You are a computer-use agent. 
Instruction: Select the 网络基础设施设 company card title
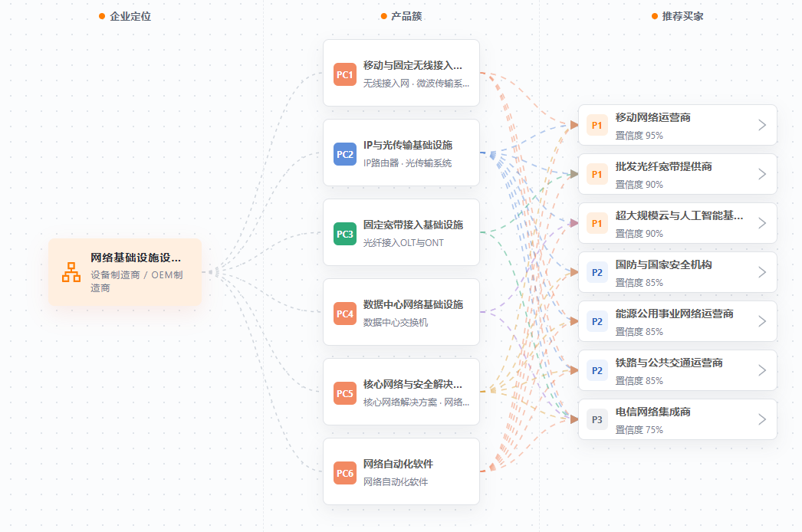(x=136, y=258)
